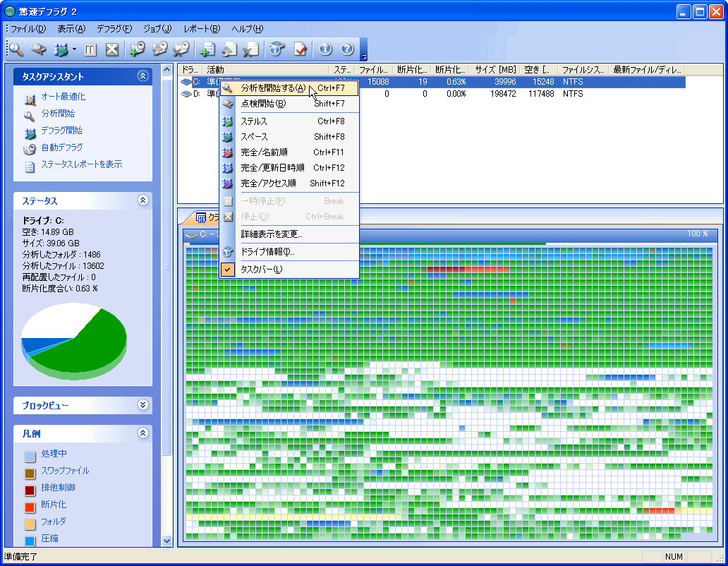Viewport: 728px width, 566px height.
Task: Click the オート最適化 wizard icon
Action: pyautogui.click(x=30, y=99)
